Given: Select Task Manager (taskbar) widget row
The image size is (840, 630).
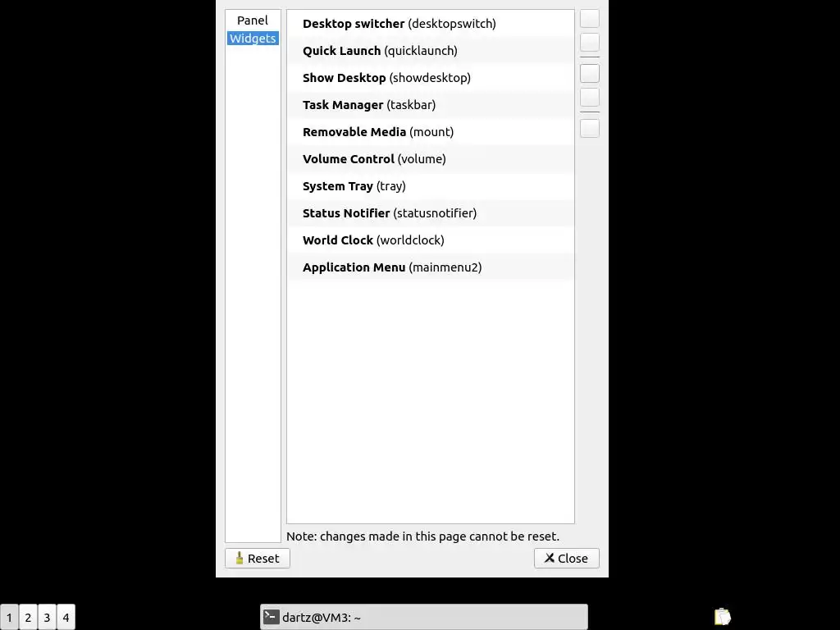Looking at the screenshot, I should coord(430,105).
